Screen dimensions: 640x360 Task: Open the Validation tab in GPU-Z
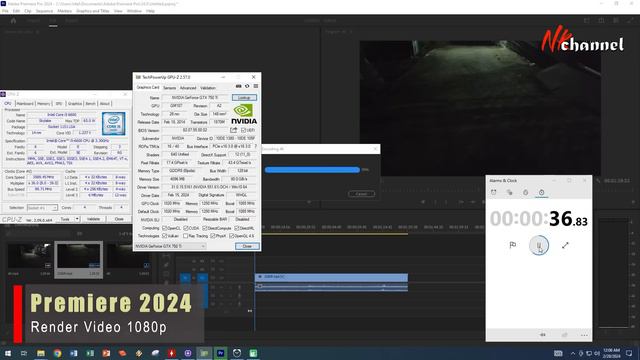coord(208,88)
